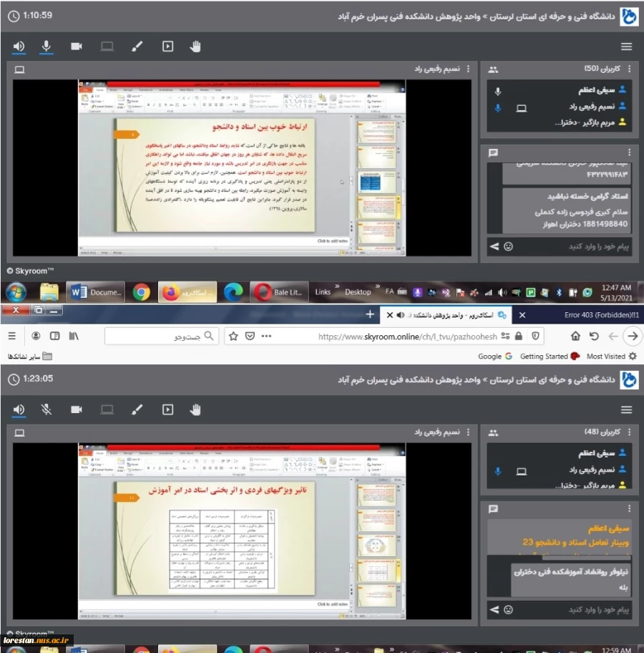Image resolution: width=644 pixels, height=653 pixels.
Task: Open options menu beside کاربران (48)
Action: point(629,432)
